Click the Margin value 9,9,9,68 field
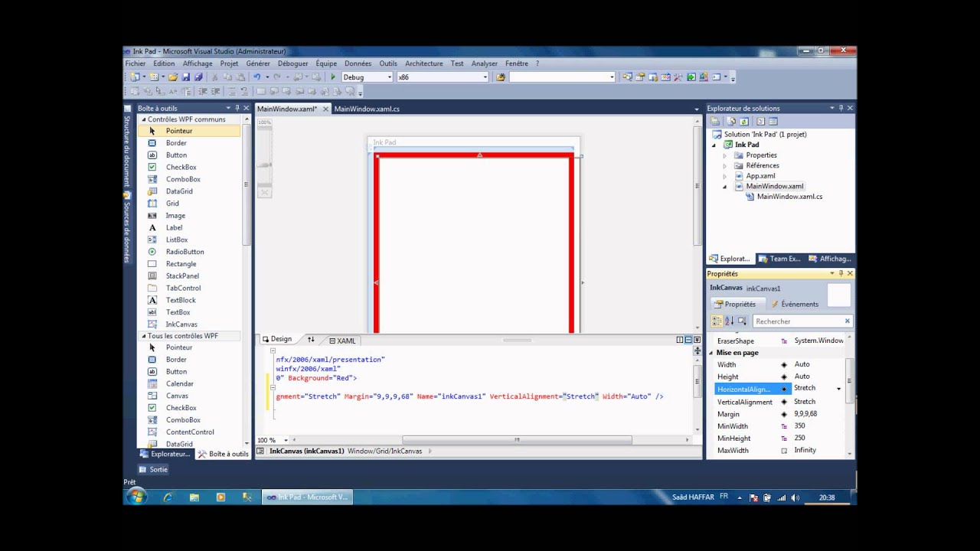 [x=817, y=414]
